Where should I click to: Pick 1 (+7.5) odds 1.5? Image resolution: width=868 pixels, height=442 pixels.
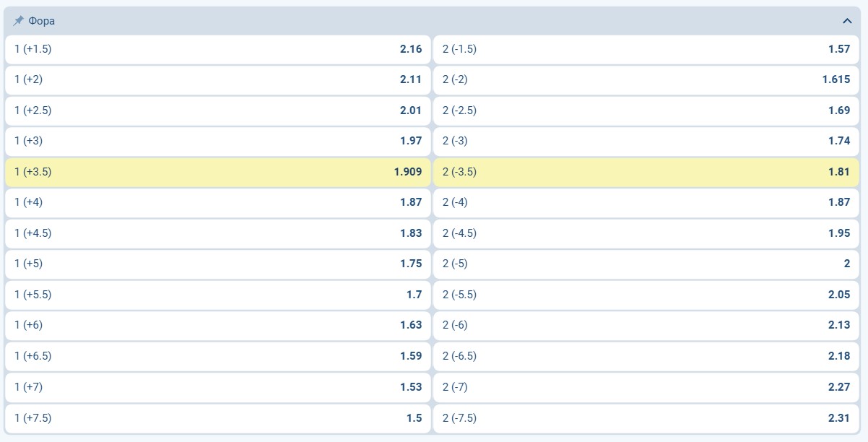(x=217, y=417)
